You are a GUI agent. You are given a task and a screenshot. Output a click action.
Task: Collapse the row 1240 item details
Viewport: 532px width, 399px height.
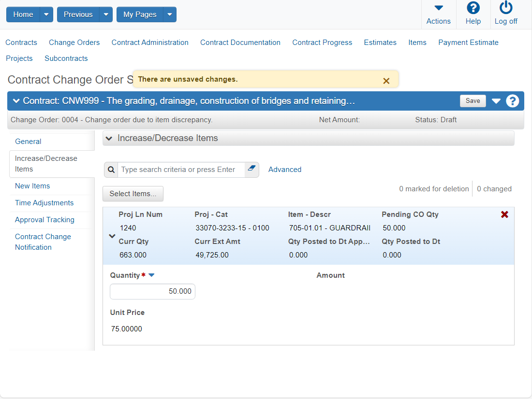(x=112, y=236)
